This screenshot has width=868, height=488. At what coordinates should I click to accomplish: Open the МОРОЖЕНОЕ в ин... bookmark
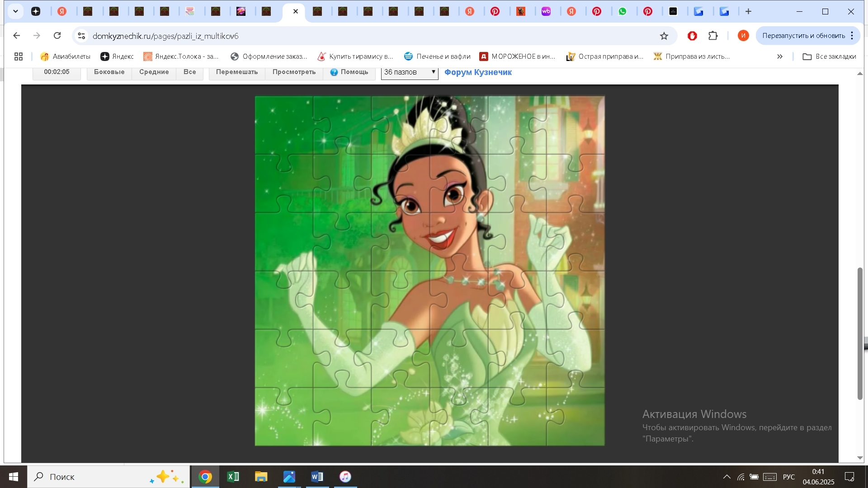click(x=518, y=56)
